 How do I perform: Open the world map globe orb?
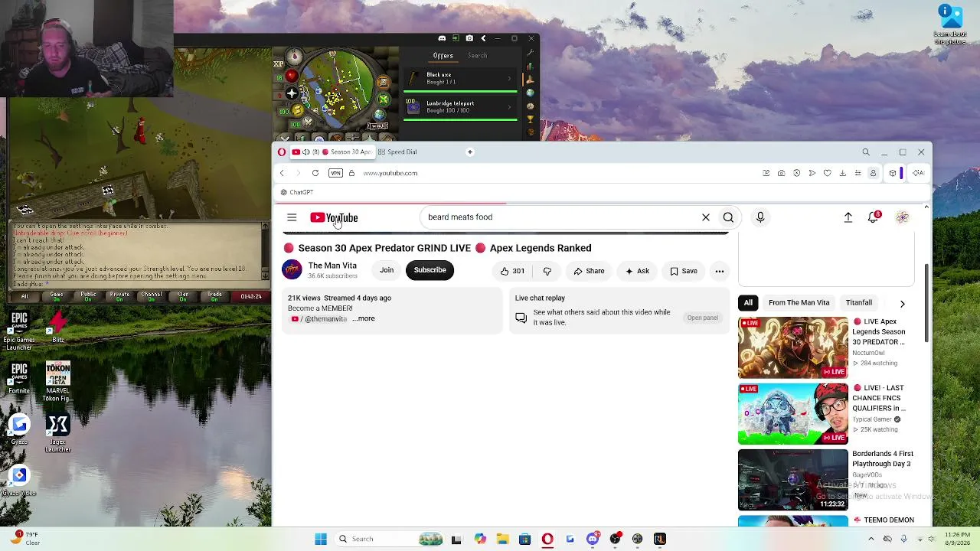tap(379, 115)
